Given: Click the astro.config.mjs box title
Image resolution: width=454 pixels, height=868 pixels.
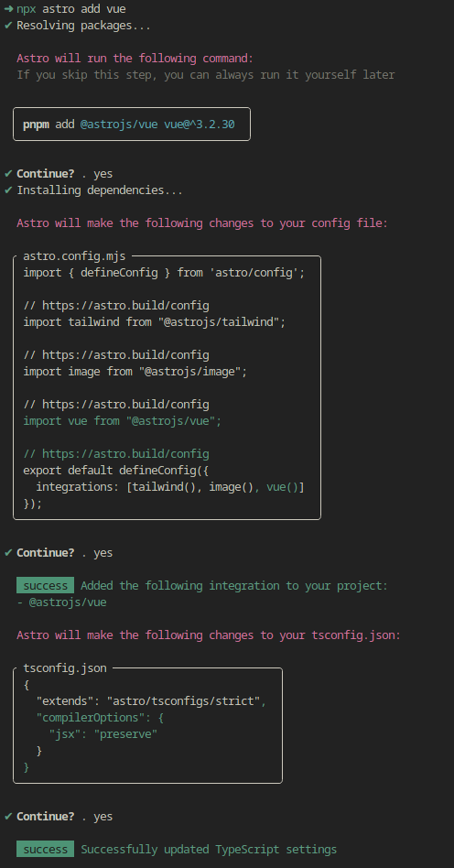Looking at the screenshot, I should [x=74, y=256].
